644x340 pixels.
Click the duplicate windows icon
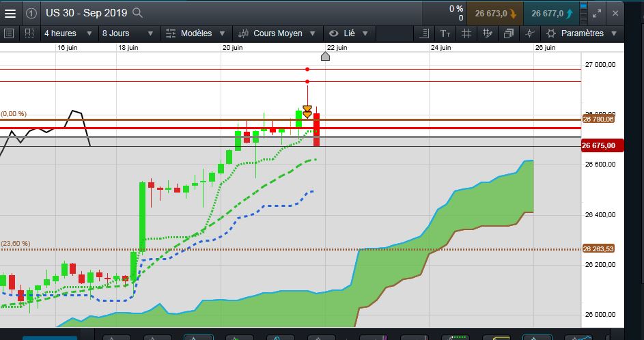tap(509, 33)
